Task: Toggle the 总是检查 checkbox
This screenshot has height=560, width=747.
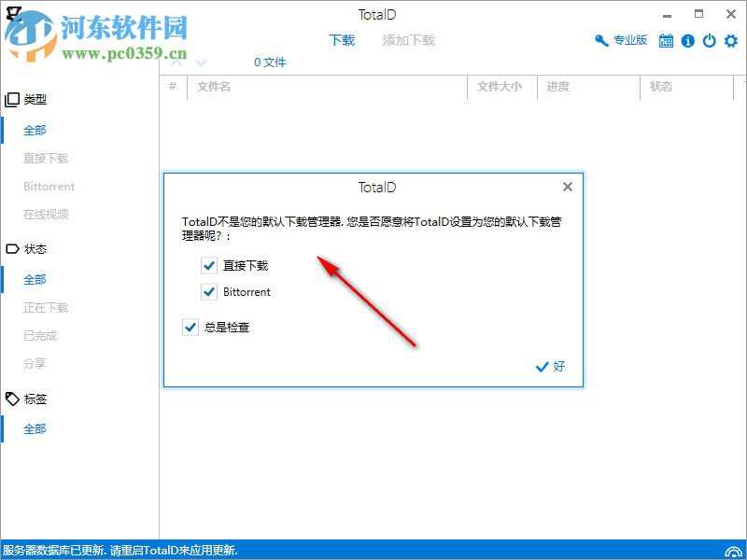Action: pyautogui.click(x=190, y=327)
